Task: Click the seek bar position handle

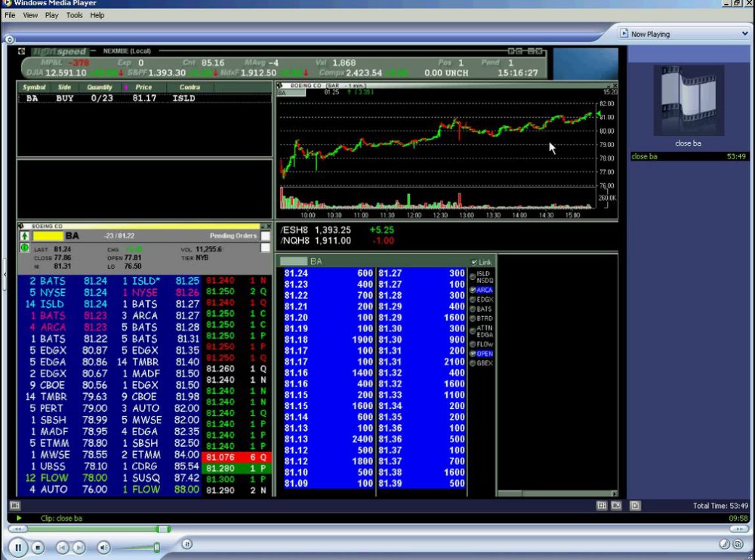Action: tap(163, 529)
